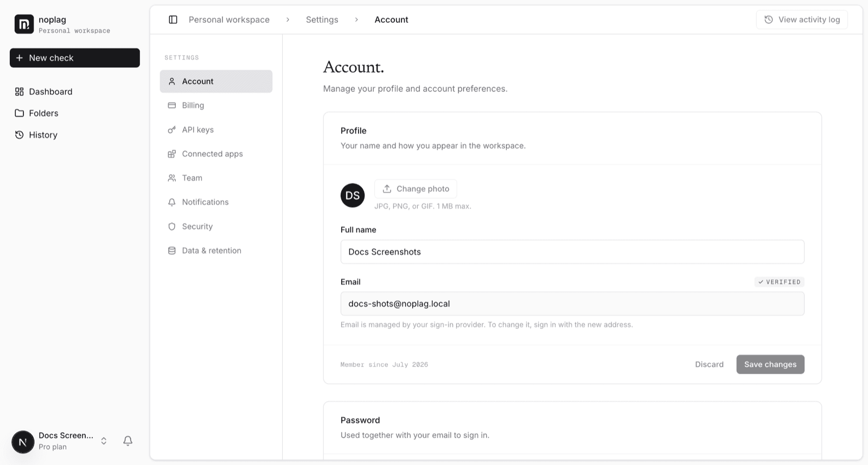The image size is (868, 465).
Task: Select Account settings tab
Action: coord(216,81)
